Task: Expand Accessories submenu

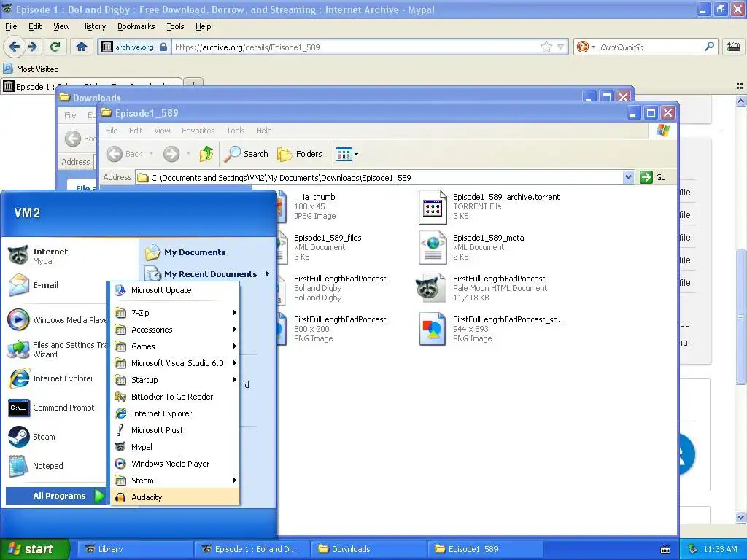Action: click(175, 329)
